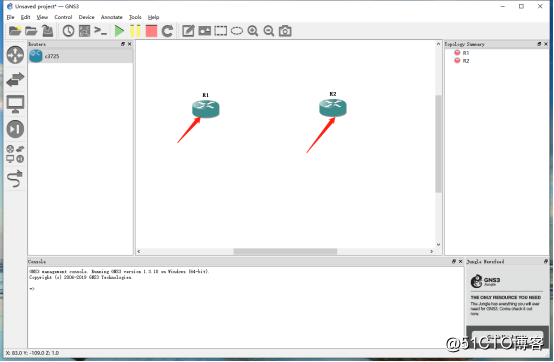The image size is (554, 362).
Task: Select router R1 on the canvas
Action: [206, 108]
